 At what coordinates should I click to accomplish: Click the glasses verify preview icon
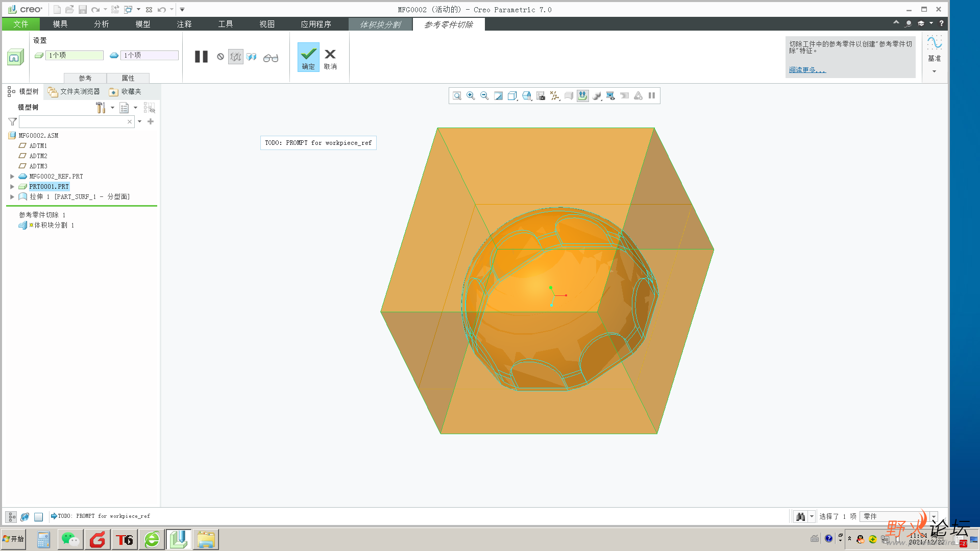tap(271, 58)
